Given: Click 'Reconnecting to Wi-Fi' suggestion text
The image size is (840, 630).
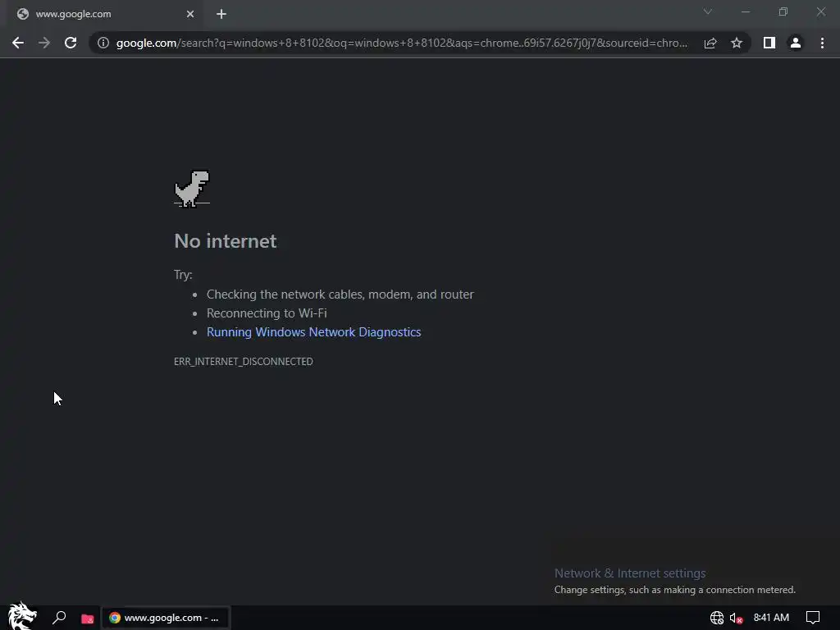Looking at the screenshot, I should pos(267,313).
